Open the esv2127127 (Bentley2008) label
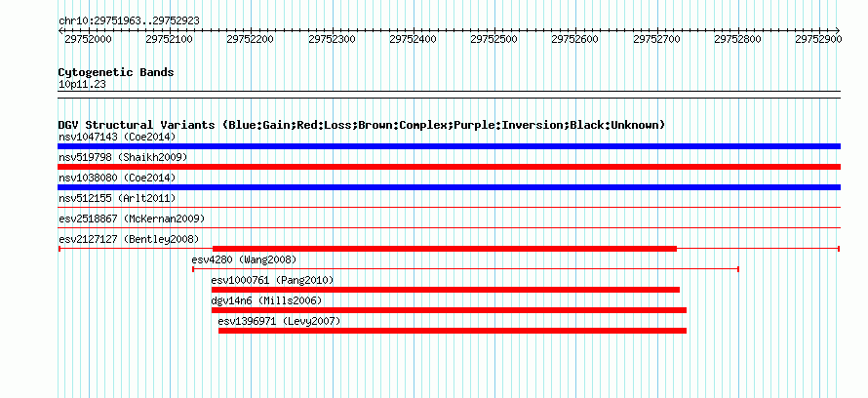 pos(129,239)
